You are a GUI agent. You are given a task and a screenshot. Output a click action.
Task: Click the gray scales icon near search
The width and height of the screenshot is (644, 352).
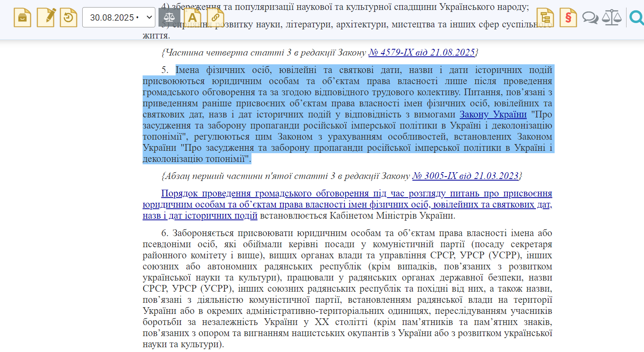click(612, 17)
